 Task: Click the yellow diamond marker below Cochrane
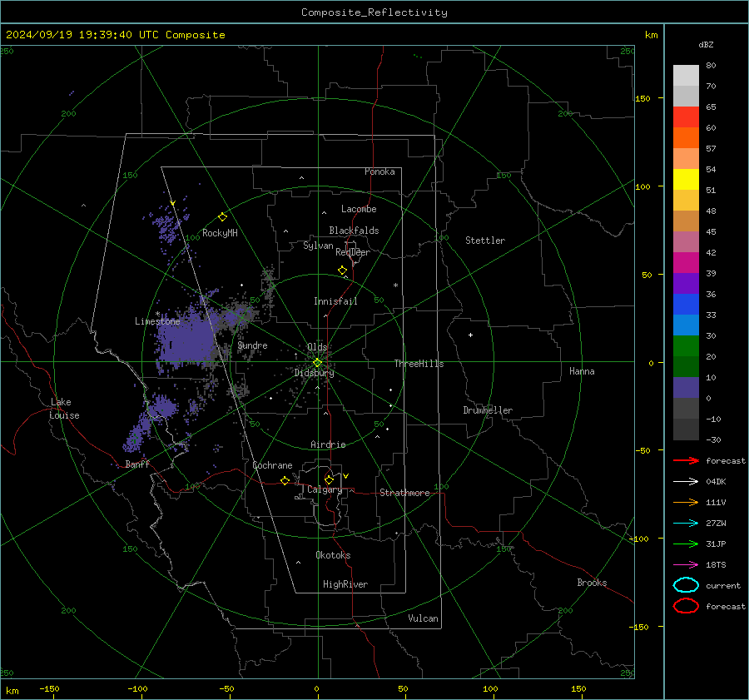pos(285,480)
